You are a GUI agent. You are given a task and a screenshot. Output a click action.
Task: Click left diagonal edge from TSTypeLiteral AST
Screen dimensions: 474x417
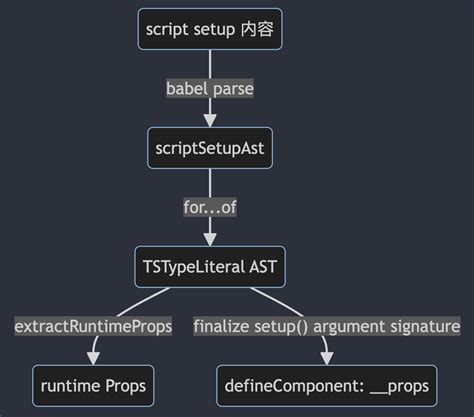point(143,302)
